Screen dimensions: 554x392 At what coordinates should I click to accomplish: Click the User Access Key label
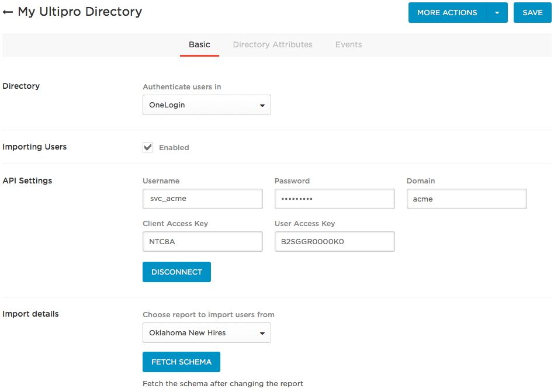(x=304, y=224)
